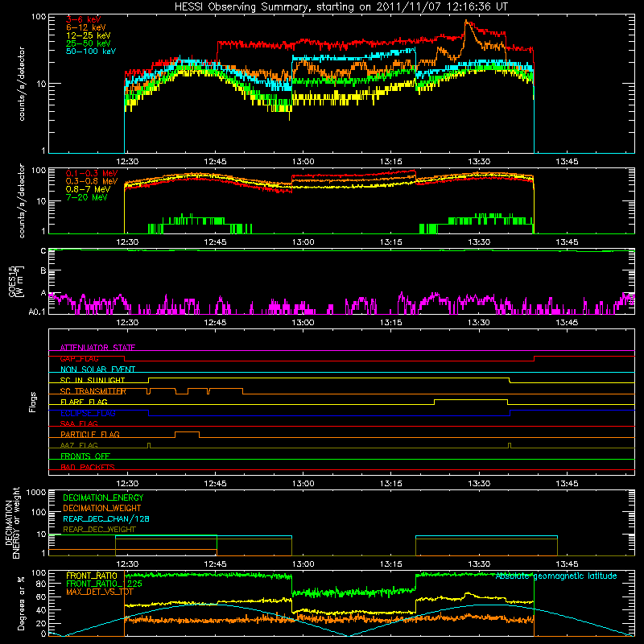
Task: Click the NON_SOLAR_EVENT flag label
Action: 97,369
